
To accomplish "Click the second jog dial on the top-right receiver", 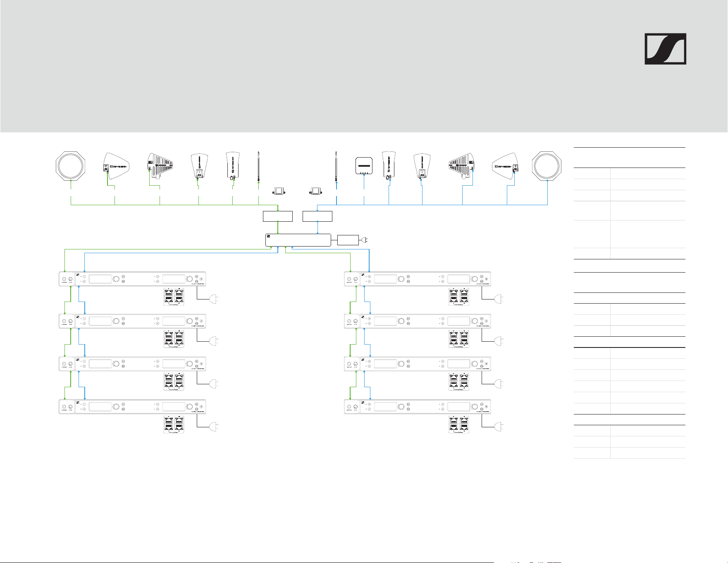I will (x=475, y=279).
